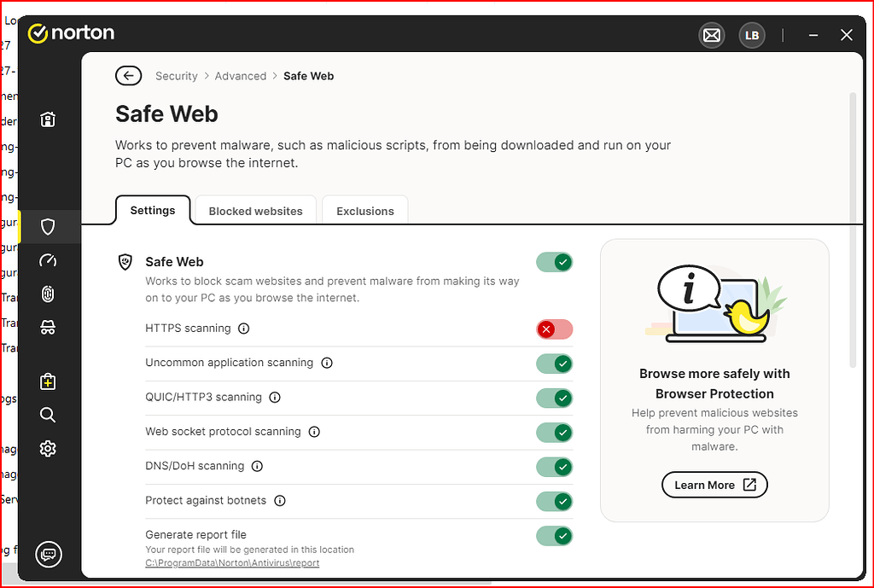
Task: Open the envelope message icon in titlebar
Action: pyautogui.click(x=711, y=35)
